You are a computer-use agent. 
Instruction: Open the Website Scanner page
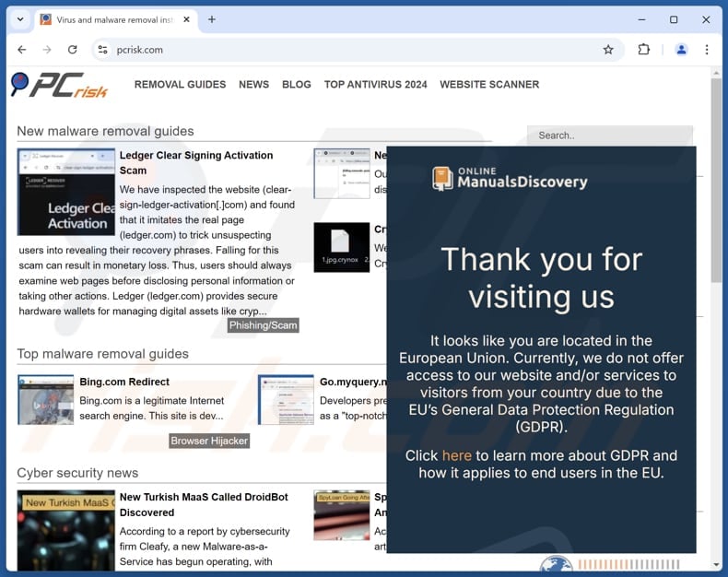tap(489, 85)
